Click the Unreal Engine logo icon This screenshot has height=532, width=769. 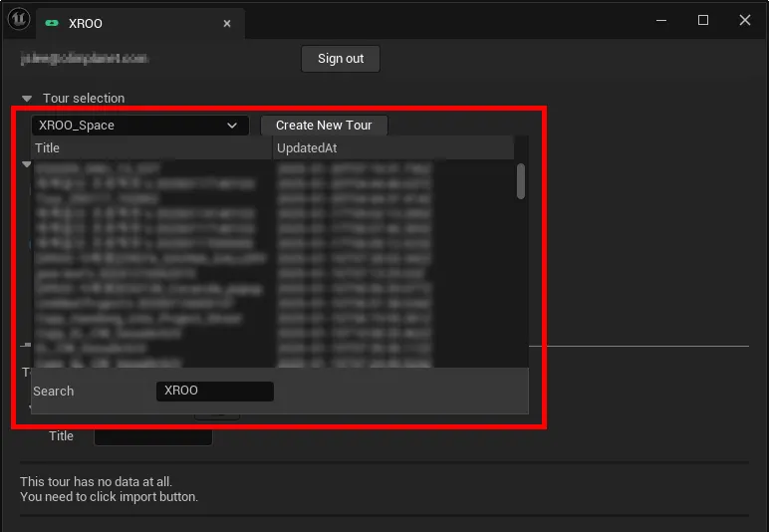coord(19,20)
